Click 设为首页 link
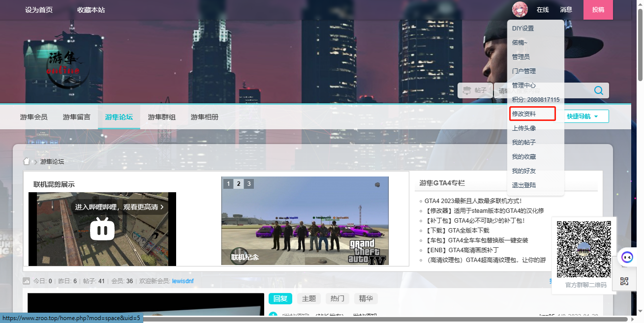The width and height of the screenshot is (644, 323). pos(39,10)
